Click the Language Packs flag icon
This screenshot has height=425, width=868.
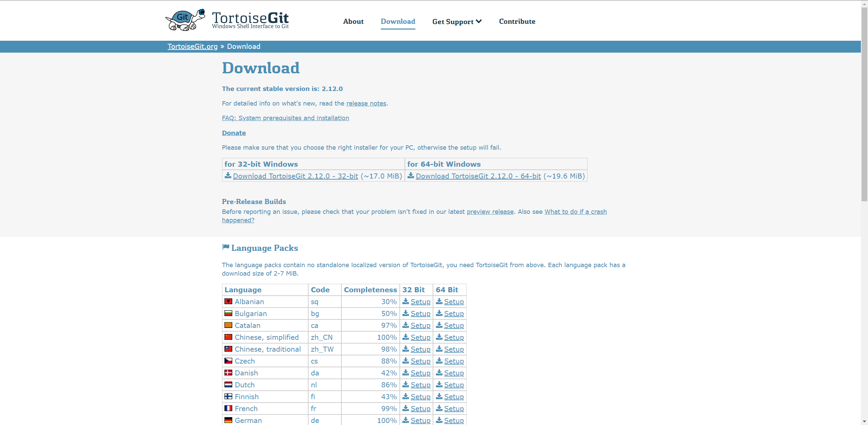[226, 247]
